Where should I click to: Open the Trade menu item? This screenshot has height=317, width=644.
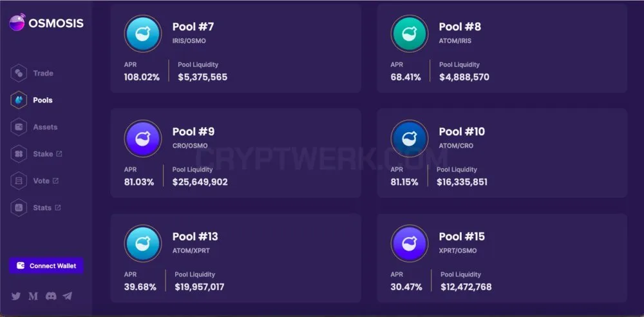(x=43, y=73)
